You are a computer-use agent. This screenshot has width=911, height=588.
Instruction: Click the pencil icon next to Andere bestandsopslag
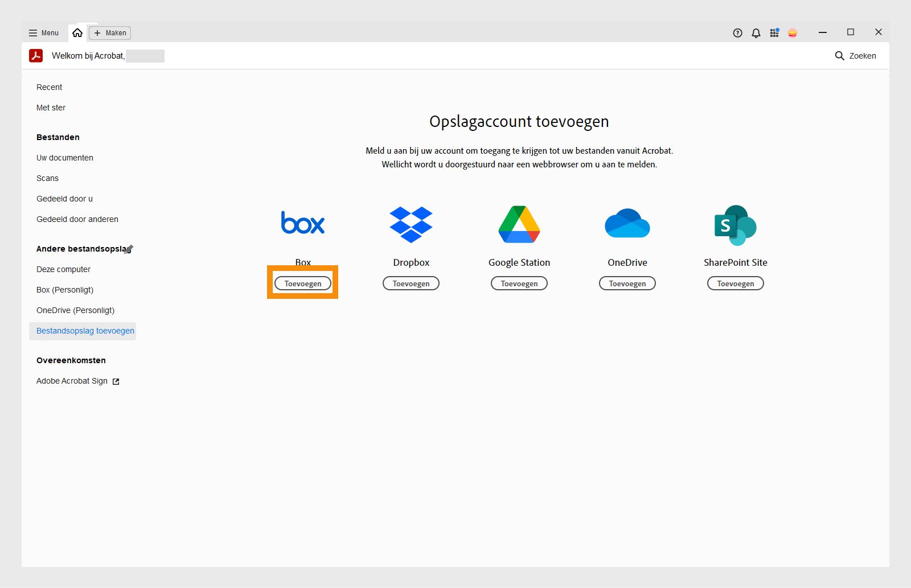(130, 248)
